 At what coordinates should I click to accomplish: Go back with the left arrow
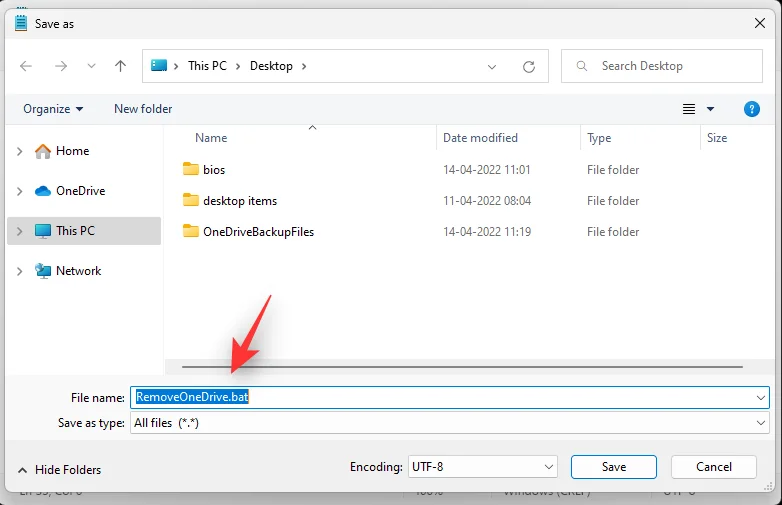point(26,66)
